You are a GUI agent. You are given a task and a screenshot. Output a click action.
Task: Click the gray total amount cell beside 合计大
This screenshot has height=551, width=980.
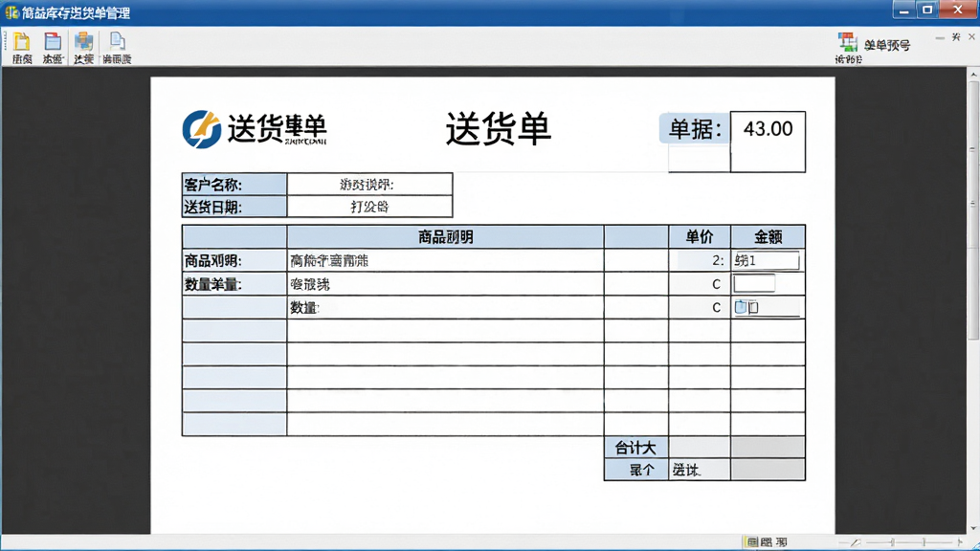[x=768, y=448]
